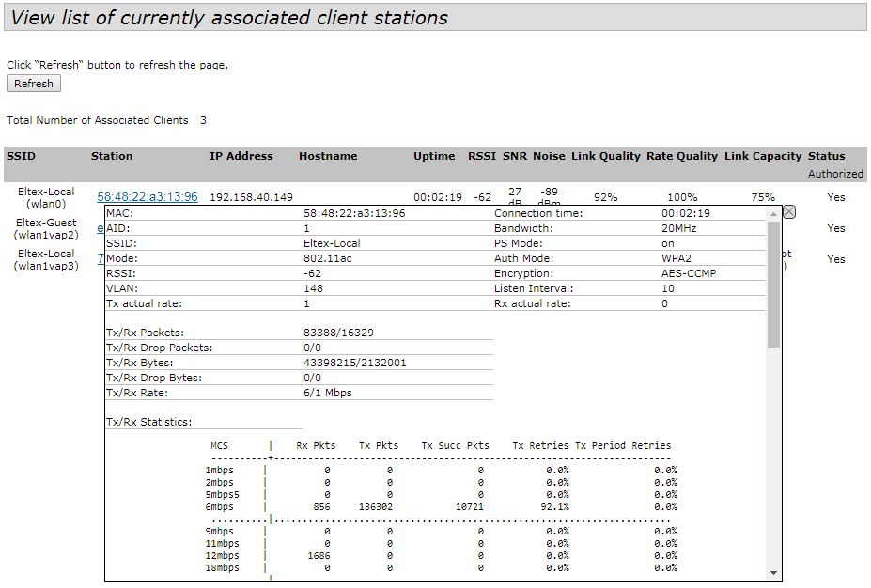Click the SSID column header
This screenshot has height=588, width=871.
(21, 156)
